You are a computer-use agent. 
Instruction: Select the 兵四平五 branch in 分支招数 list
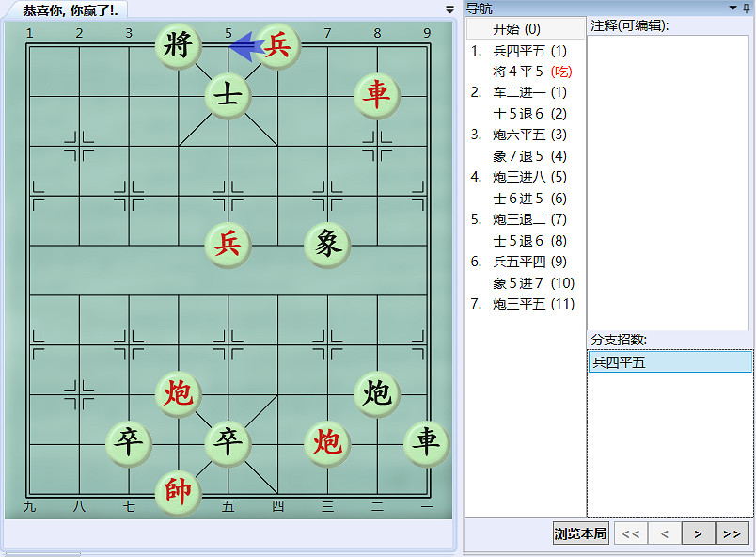621,361
